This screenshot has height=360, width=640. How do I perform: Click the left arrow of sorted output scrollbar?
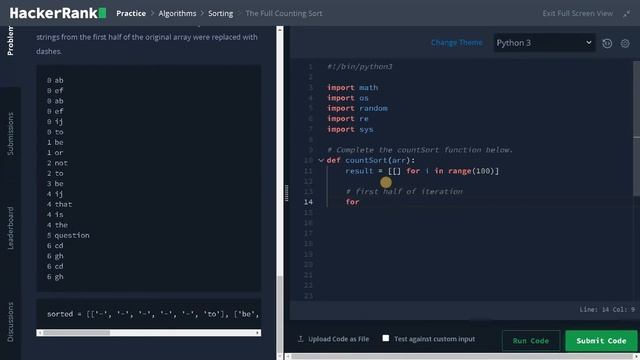tap(39, 333)
